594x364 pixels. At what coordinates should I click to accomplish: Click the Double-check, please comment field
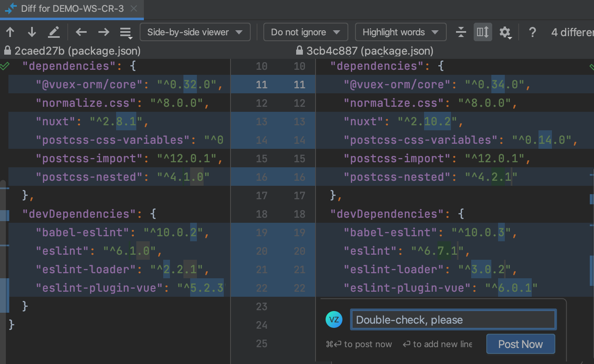click(x=453, y=319)
